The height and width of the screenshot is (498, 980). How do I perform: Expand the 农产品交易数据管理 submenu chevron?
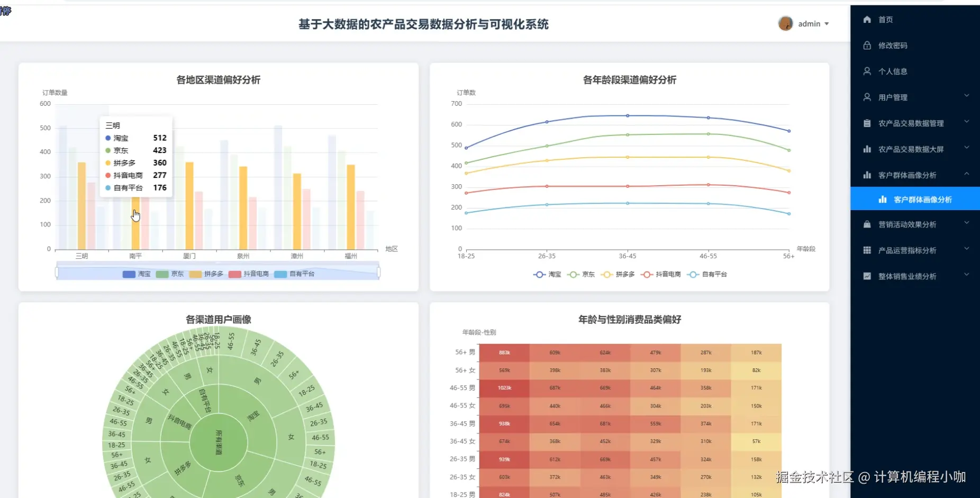(x=966, y=122)
